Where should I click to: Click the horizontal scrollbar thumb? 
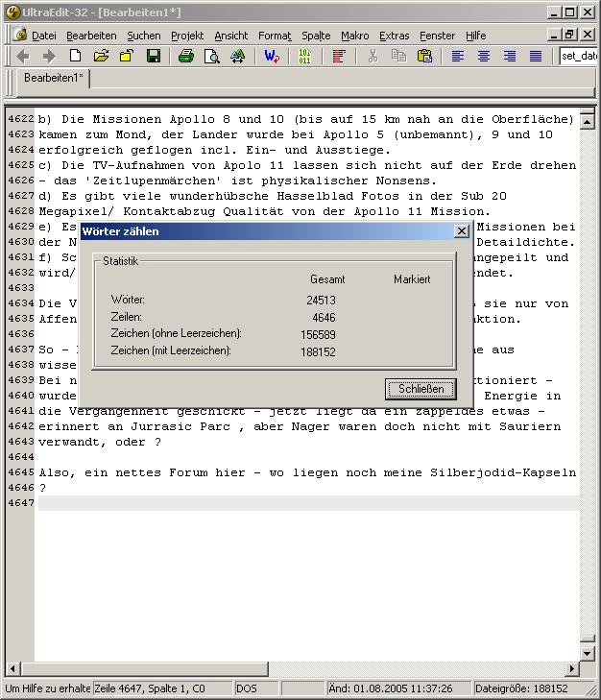144,668
